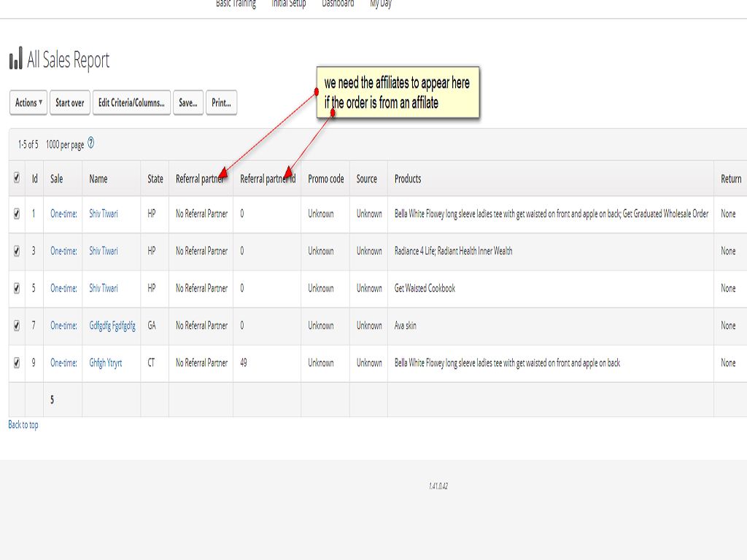Toggle the select-all checkbox in header

17,178
